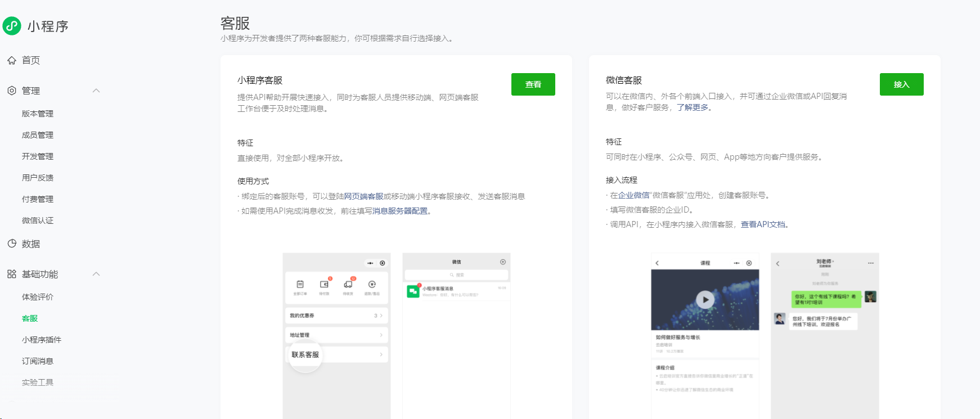Collapse the 管理 section chevron
Viewport: 980px width, 419px height.
click(96, 91)
